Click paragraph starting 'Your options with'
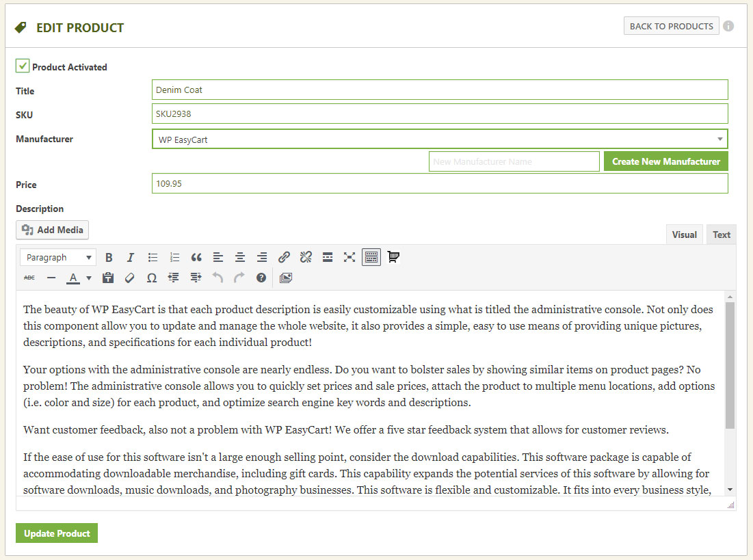This screenshot has height=560, width=753. [x=369, y=386]
